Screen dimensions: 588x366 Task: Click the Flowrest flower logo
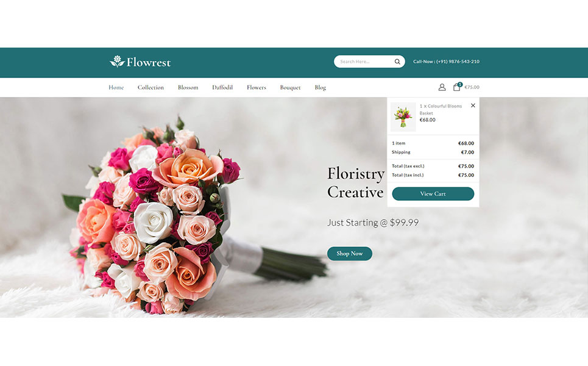tap(140, 62)
